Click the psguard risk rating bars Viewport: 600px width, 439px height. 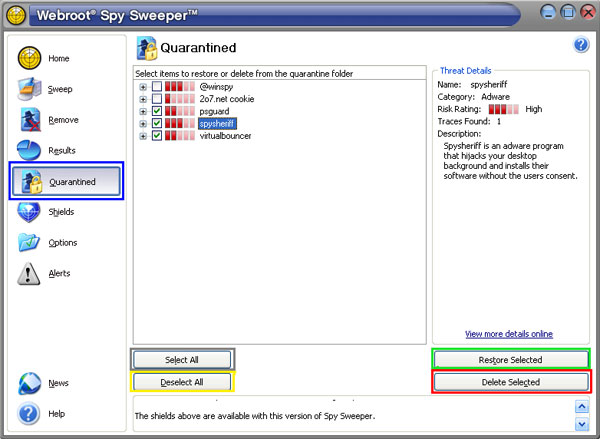[x=180, y=111]
